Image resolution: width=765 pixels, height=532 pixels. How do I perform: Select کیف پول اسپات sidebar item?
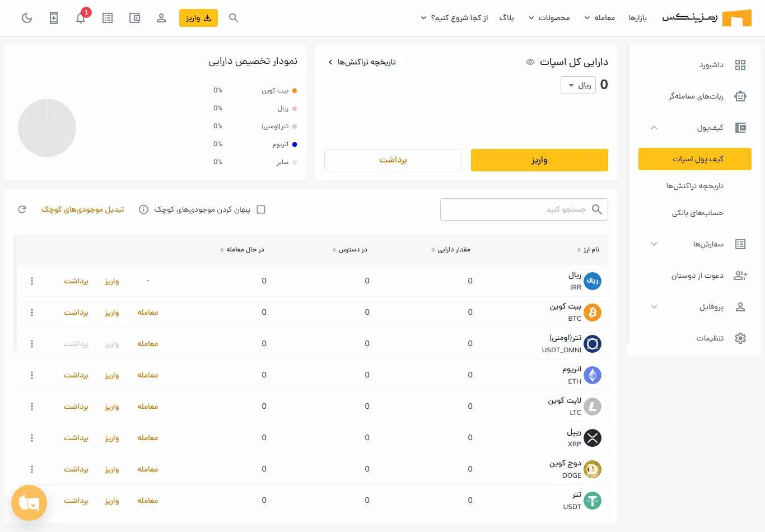click(695, 159)
